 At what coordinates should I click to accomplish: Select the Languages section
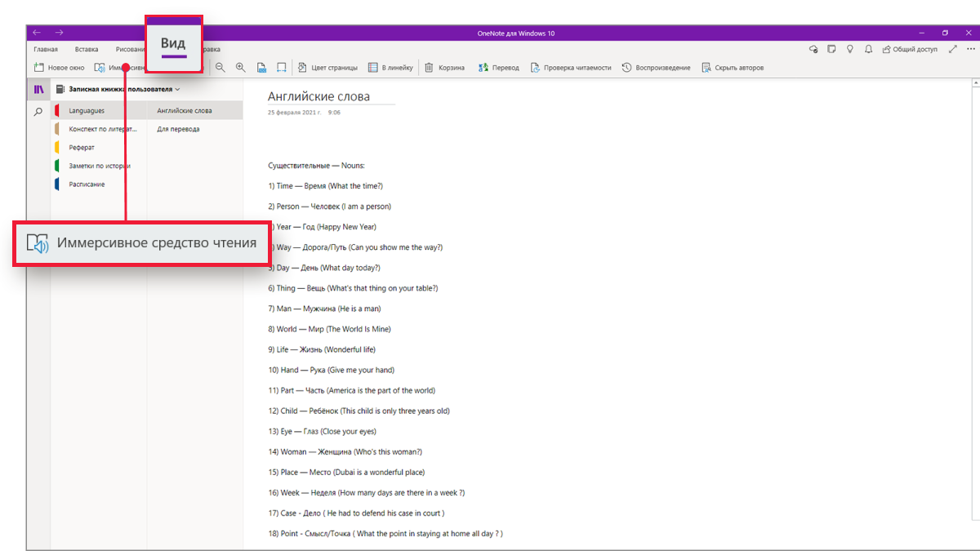point(99,110)
